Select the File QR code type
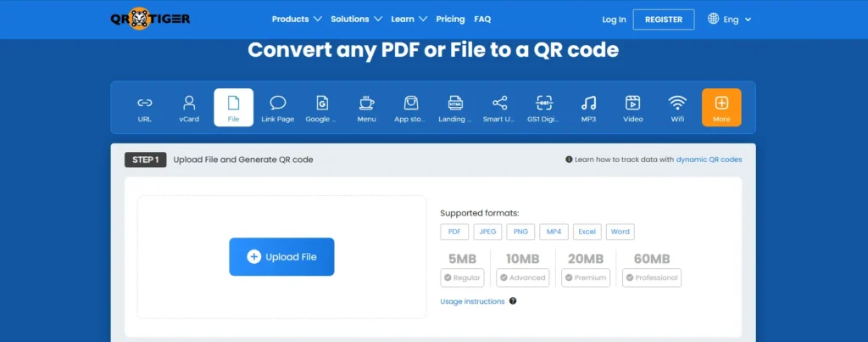This screenshot has height=342, width=868. point(234,108)
